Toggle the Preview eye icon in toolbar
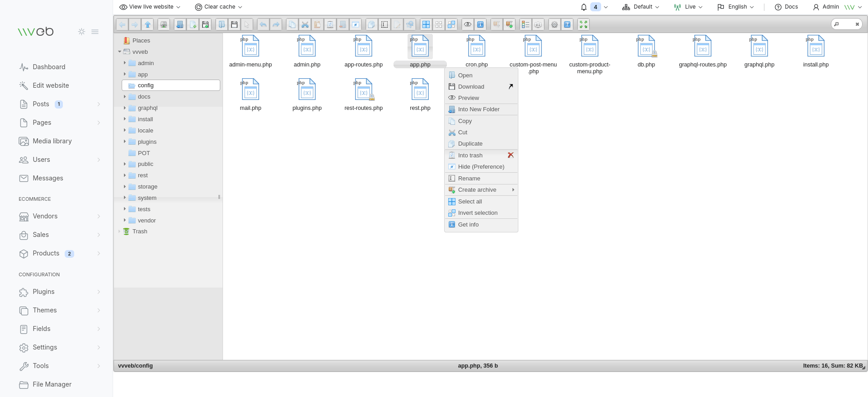 coord(468,24)
